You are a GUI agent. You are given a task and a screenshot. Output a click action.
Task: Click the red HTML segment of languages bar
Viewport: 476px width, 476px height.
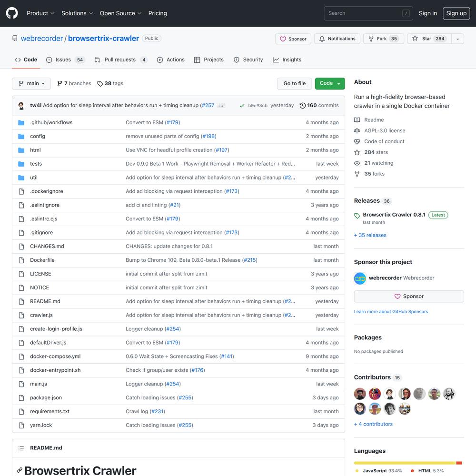point(459,463)
